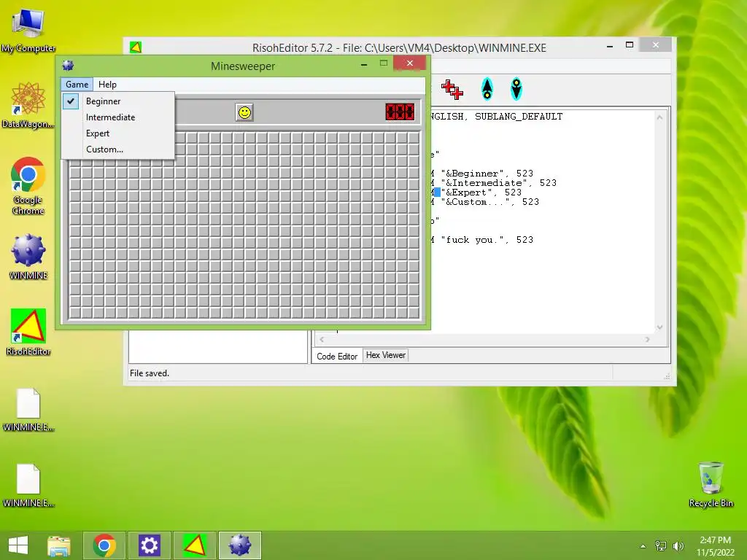Click the red plus clone icon in RisohEditor toolbar

452,89
